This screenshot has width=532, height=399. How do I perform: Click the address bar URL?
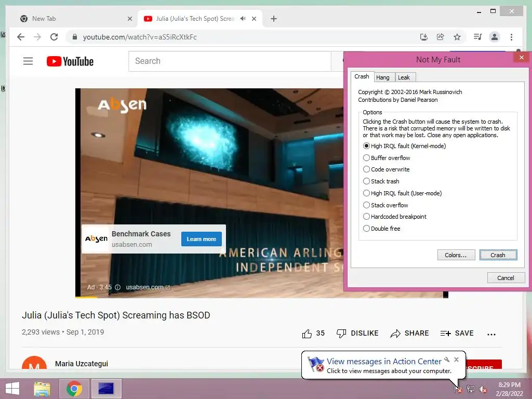[x=140, y=37]
